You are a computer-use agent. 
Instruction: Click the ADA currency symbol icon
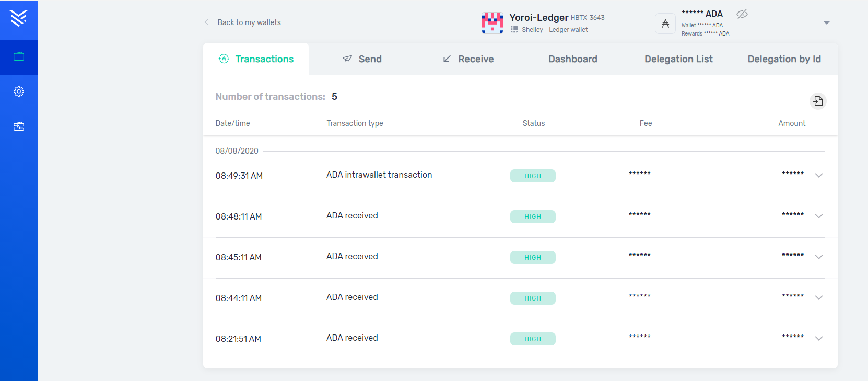coord(665,24)
